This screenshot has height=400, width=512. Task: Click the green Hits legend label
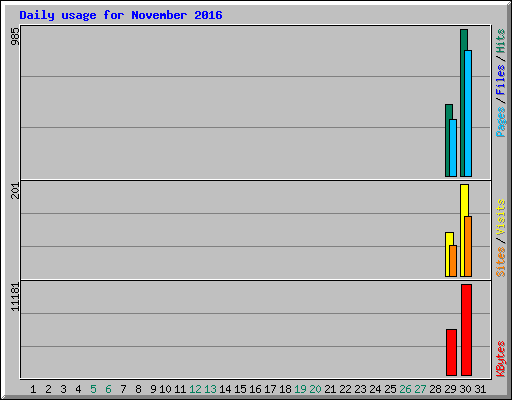pos(501,41)
